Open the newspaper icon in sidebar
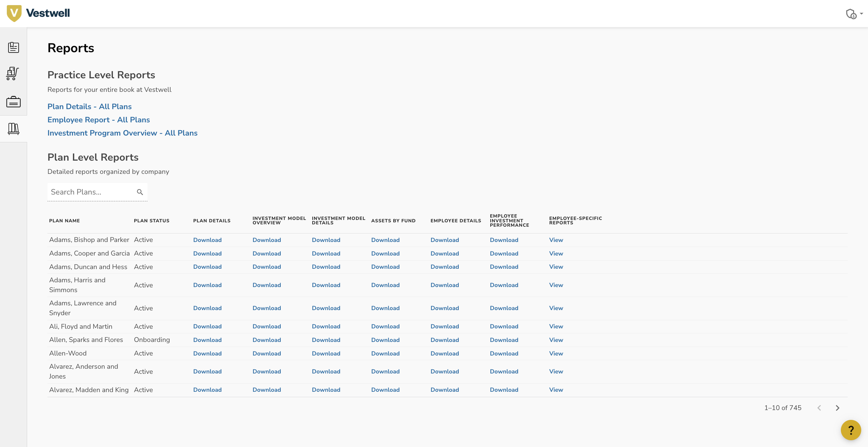 (x=14, y=47)
